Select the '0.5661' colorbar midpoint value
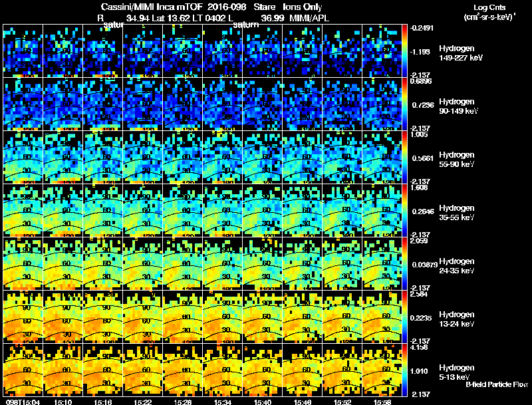 [x=423, y=158]
